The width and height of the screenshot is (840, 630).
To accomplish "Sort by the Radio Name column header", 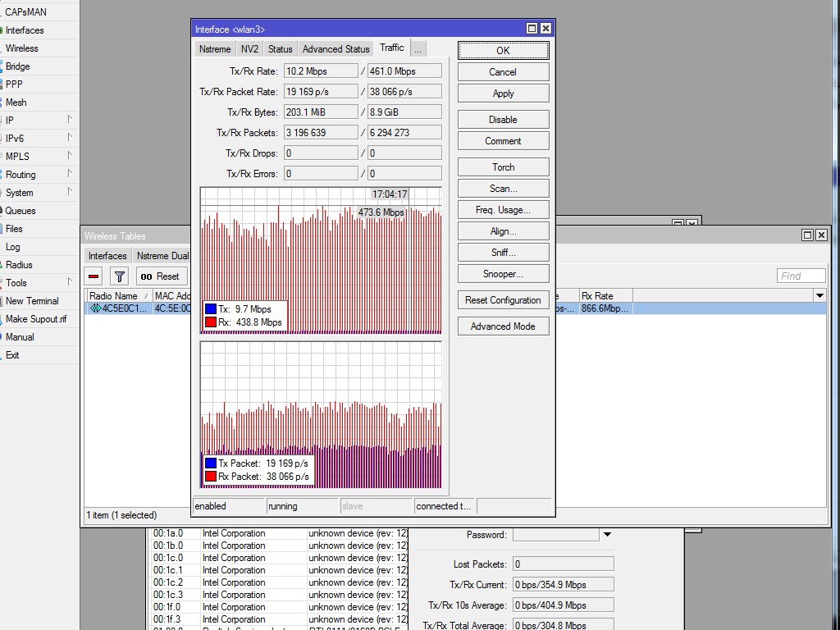I will coord(118,295).
